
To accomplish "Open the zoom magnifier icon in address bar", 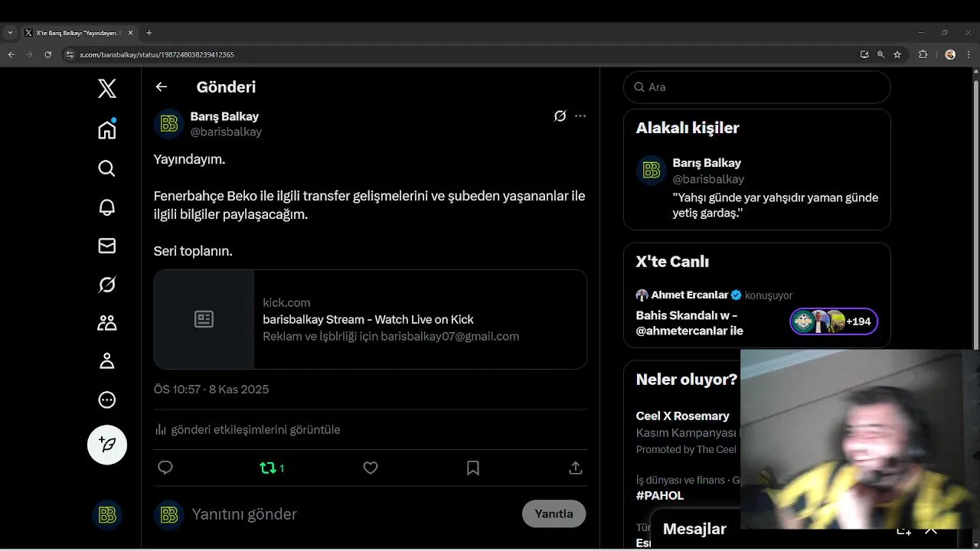I will 880,54.
